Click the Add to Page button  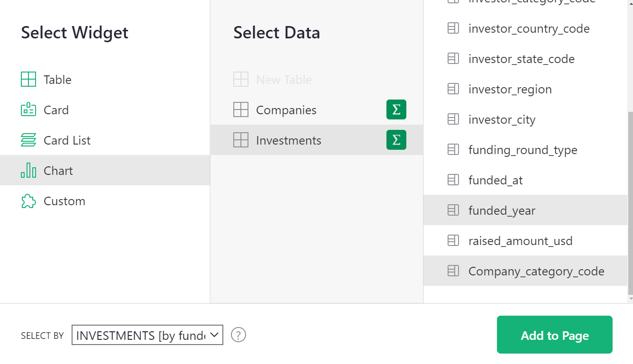click(554, 335)
